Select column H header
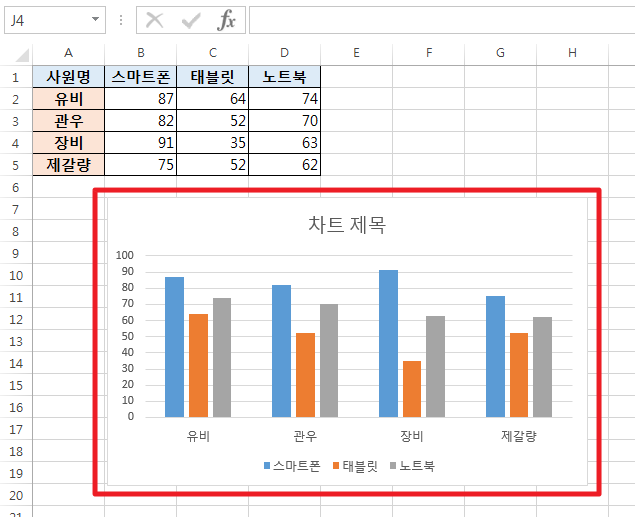This screenshot has width=635, height=517. click(572, 53)
